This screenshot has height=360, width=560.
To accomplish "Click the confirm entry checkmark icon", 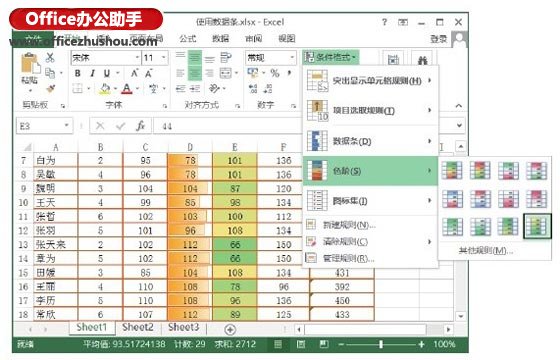I will (120, 126).
